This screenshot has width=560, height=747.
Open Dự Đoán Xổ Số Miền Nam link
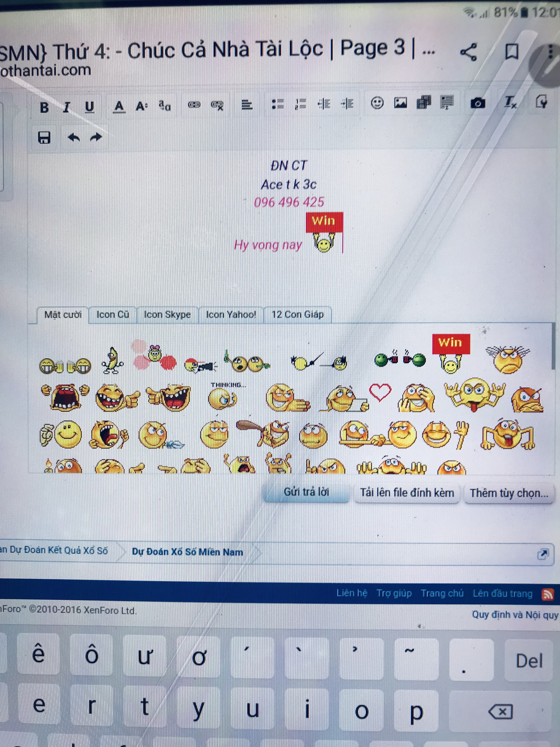(x=187, y=552)
